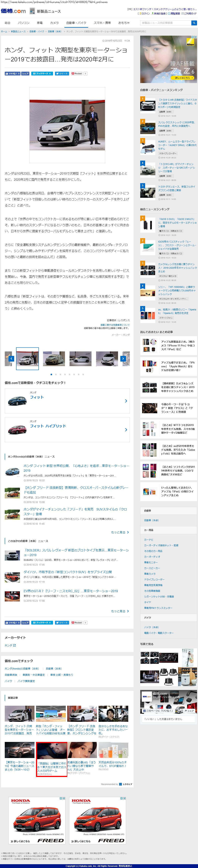Open ホンダ manufacturer site external link
This screenshot has width=198, height=868.
click(x=10, y=646)
